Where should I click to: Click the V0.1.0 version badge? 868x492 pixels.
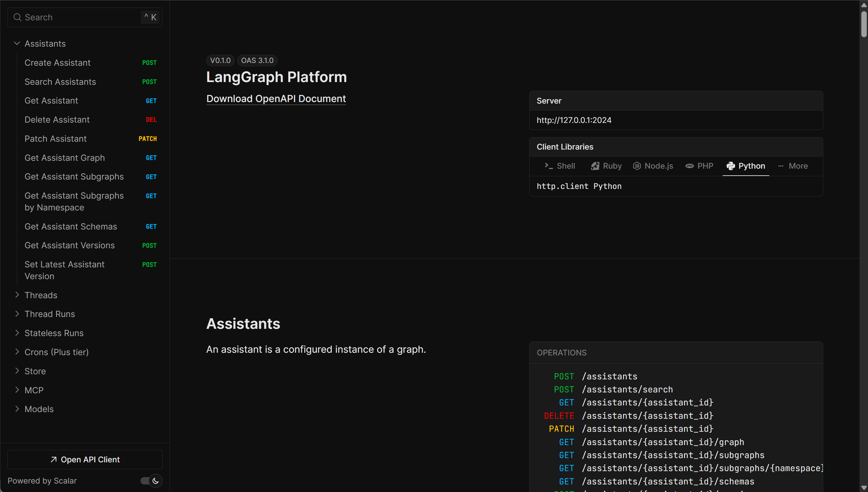(220, 61)
